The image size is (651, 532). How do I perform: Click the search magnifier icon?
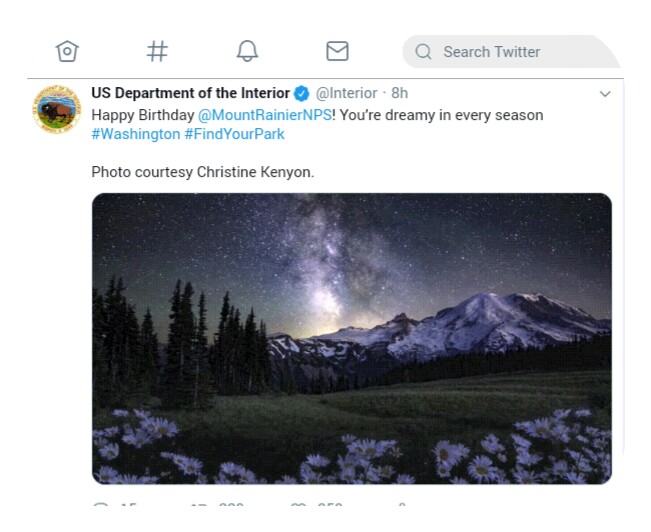tap(423, 52)
